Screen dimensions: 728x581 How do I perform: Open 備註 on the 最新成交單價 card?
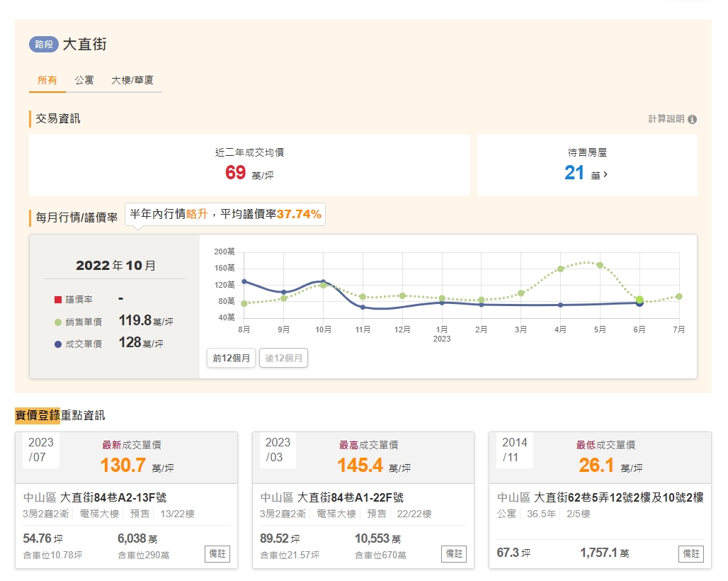tap(217, 553)
